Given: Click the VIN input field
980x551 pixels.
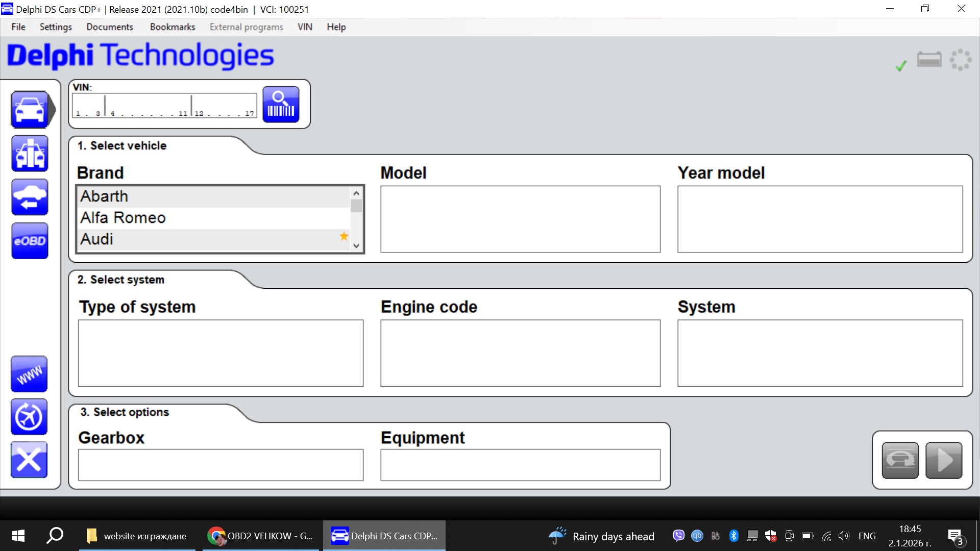Looking at the screenshot, I should [163, 105].
